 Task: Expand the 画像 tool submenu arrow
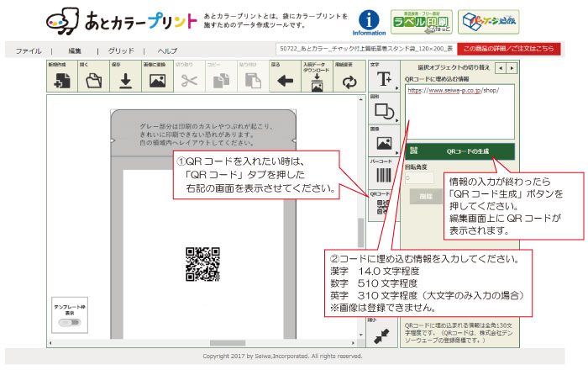coord(396,153)
